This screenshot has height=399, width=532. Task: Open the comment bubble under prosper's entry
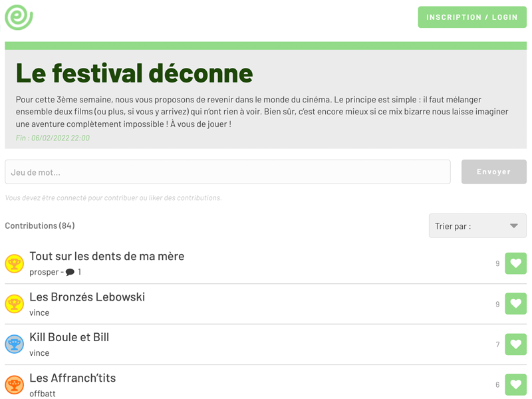click(x=70, y=272)
